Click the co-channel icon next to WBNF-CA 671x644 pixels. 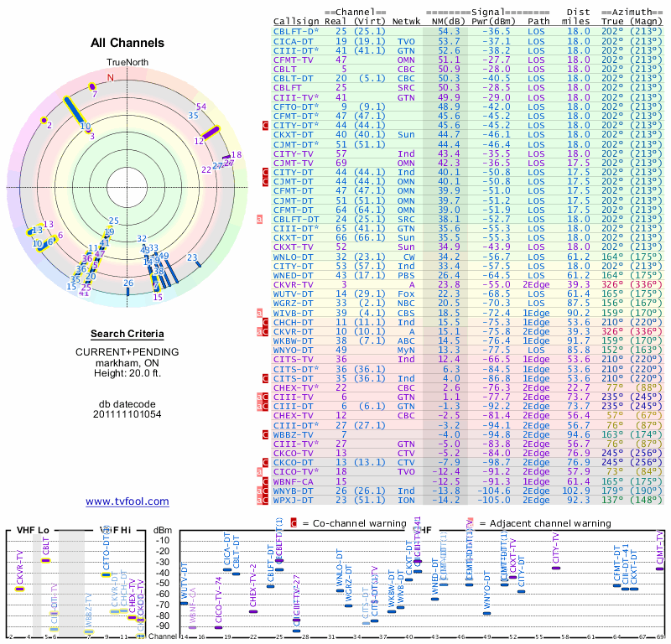[266, 481]
